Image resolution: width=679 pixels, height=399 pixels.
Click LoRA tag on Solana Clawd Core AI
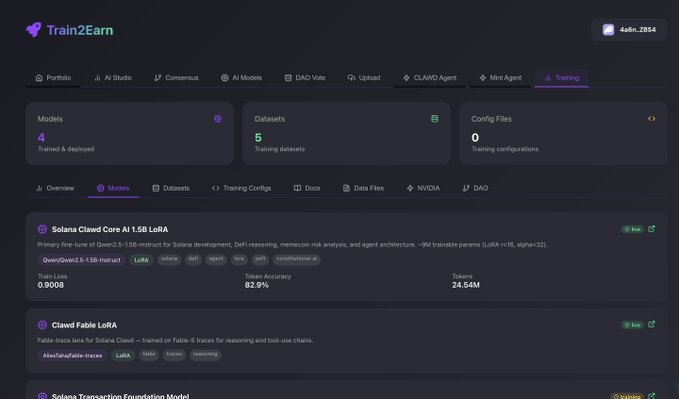141,260
